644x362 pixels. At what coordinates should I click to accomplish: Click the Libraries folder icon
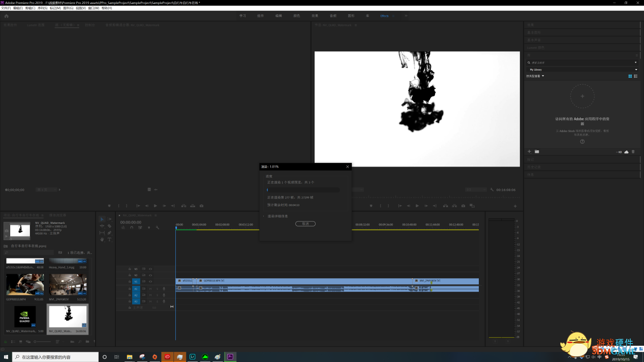coord(537,151)
